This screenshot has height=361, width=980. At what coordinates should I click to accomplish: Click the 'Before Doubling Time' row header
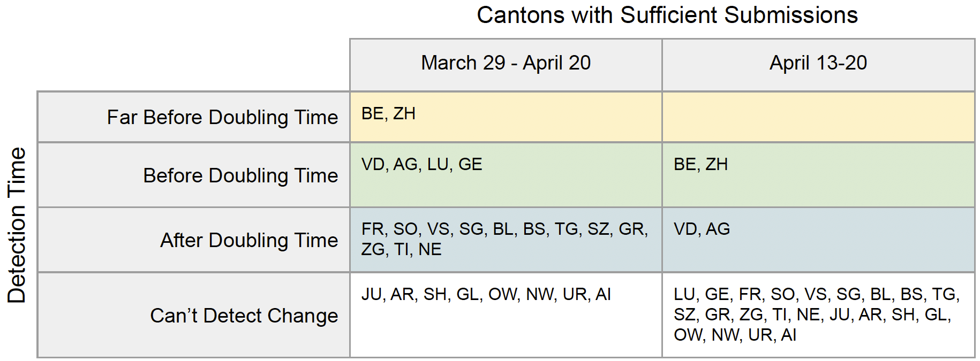[x=240, y=175]
